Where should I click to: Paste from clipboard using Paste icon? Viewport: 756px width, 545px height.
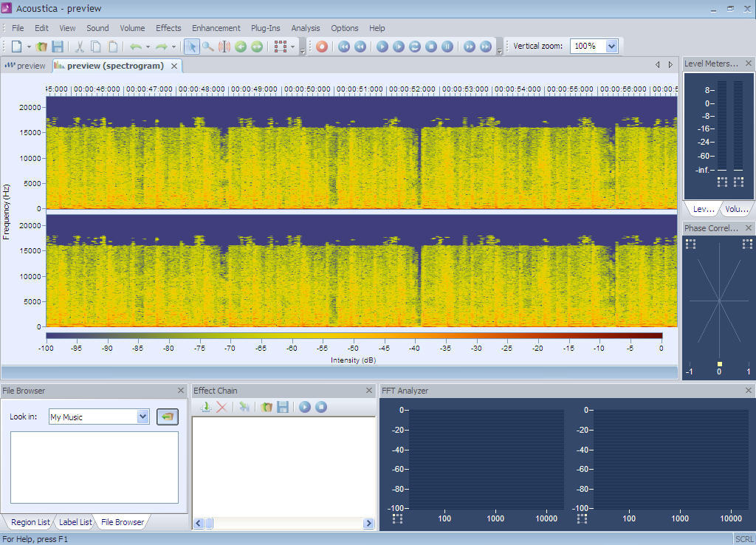112,47
